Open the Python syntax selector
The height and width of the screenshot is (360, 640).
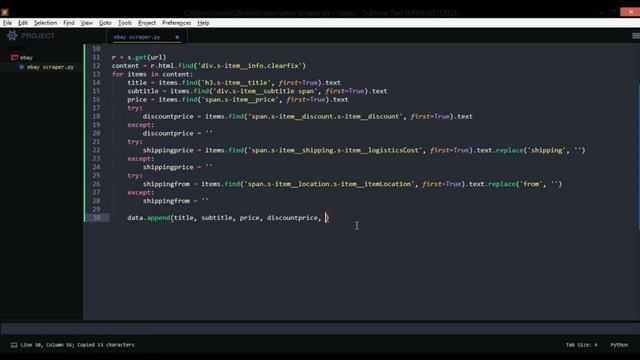619,345
